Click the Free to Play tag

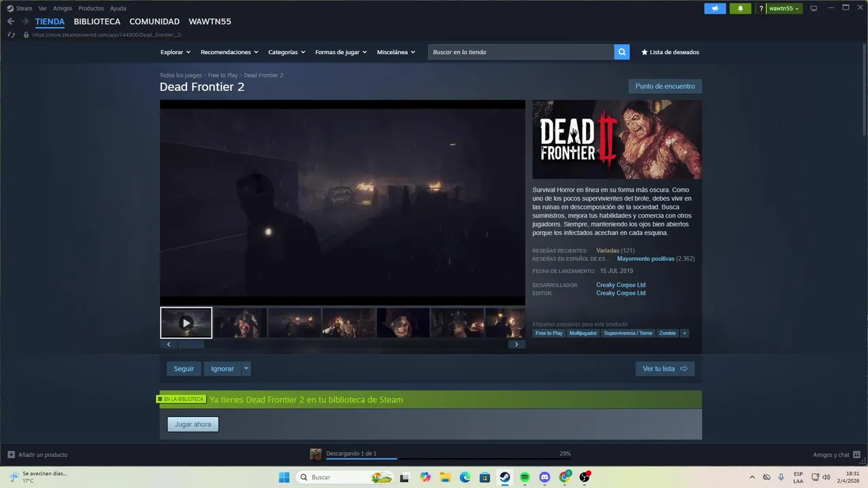[x=549, y=333]
